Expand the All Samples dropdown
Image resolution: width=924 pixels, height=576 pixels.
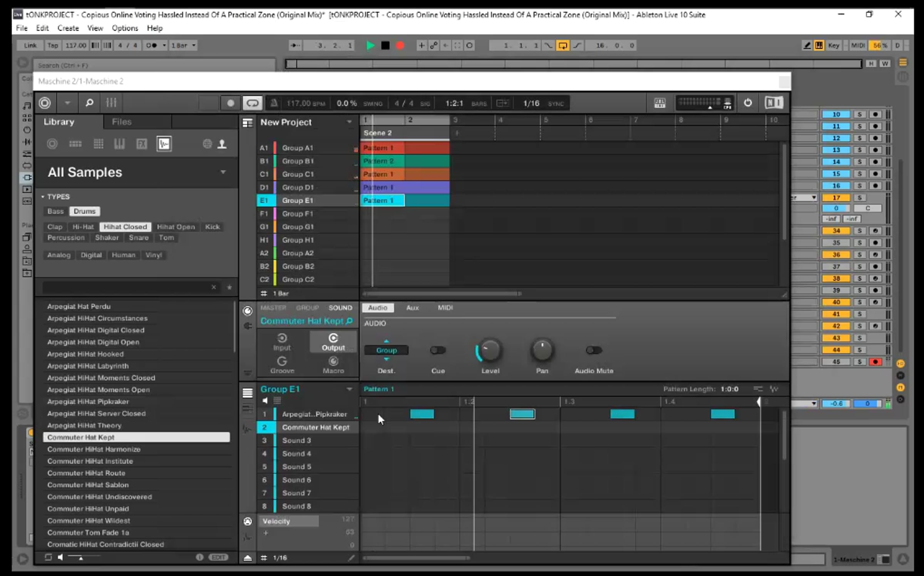tap(223, 172)
